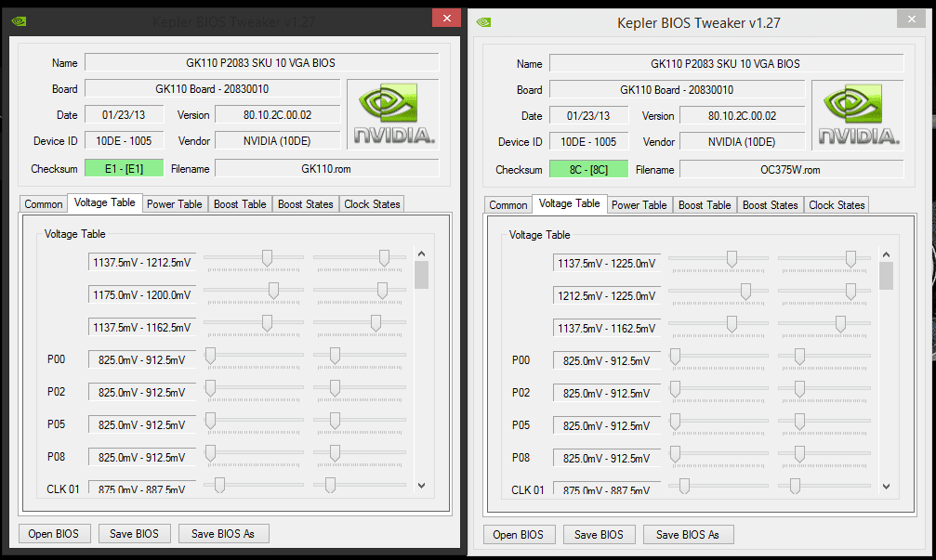Click P00 voltage value field in left window
This screenshot has width=936, height=560.
pyautogui.click(x=142, y=360)
